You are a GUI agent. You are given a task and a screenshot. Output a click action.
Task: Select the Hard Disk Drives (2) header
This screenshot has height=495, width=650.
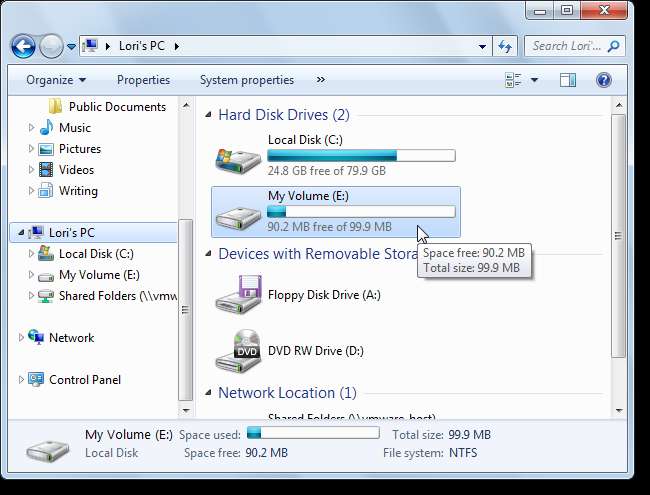(284, 115)
